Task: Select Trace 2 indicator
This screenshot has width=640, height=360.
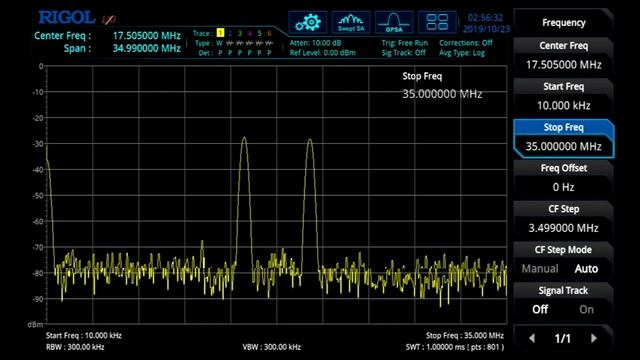Action: (x=230, y=33)
